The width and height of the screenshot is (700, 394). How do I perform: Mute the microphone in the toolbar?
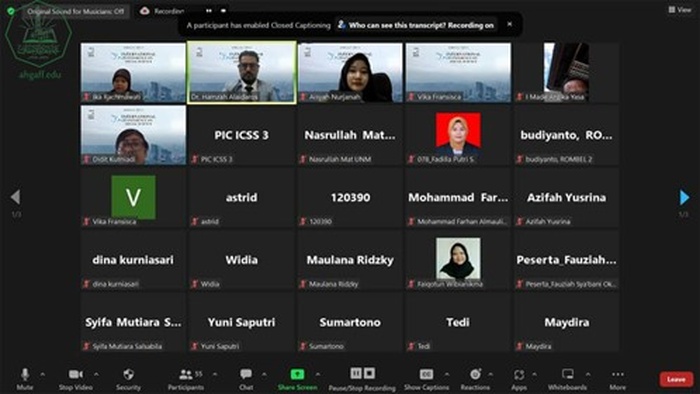coord(25,379)
